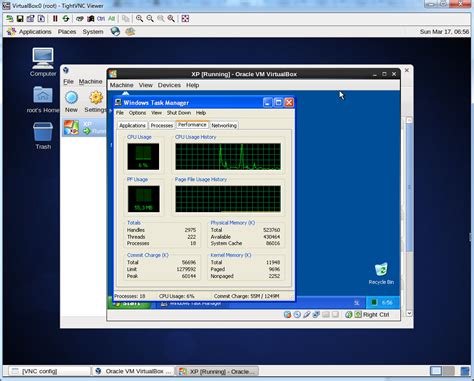
Task: Open Task Manager View menu
Action: (156, 113)
